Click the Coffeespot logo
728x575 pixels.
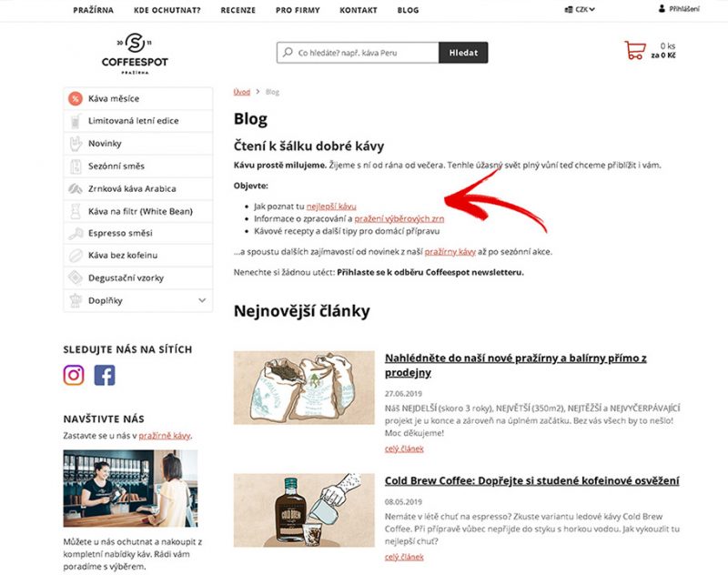135,54
